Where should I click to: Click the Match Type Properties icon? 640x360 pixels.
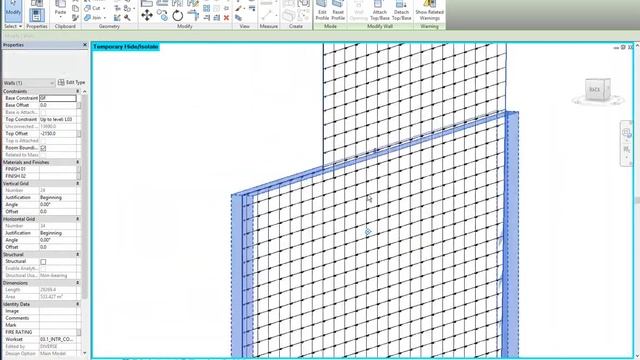click(75, 18)
